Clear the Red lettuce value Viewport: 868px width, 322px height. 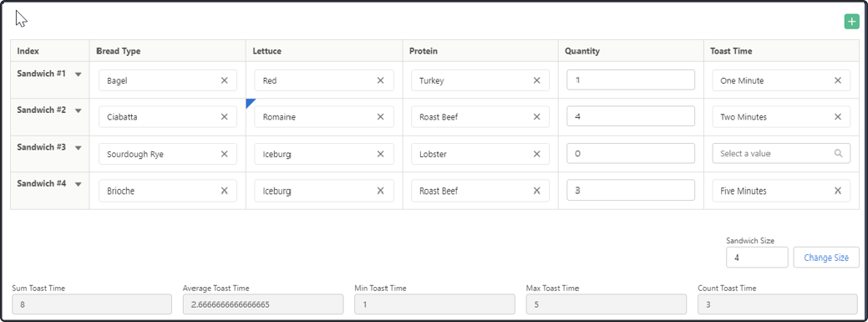pos(381,80)
